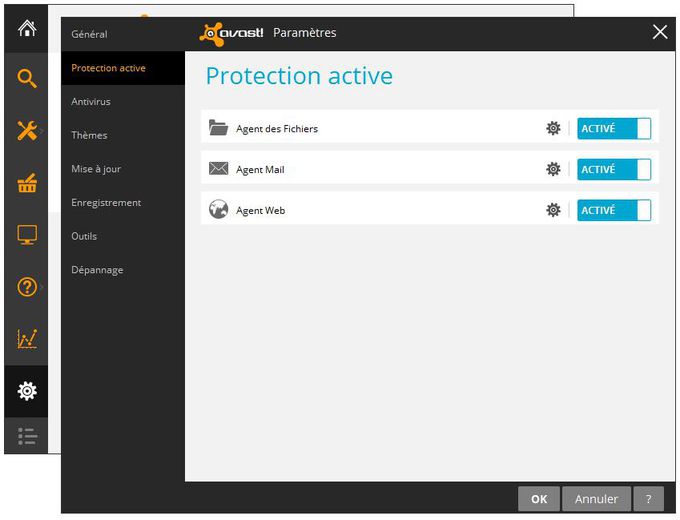
Task: Open the list menu icon at sidebar bottom
Action: [x=27, y=436]
